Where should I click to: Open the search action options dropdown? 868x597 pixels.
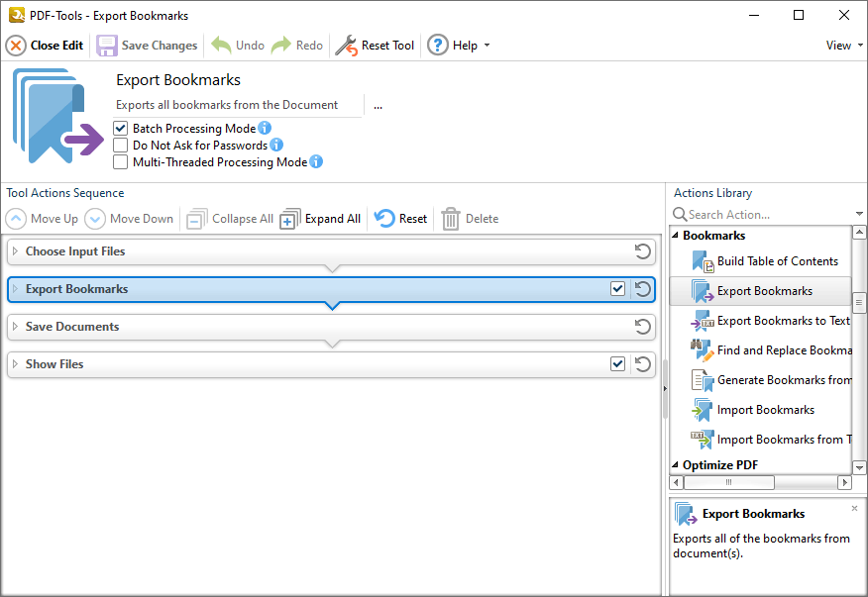(x=859, y=214)
